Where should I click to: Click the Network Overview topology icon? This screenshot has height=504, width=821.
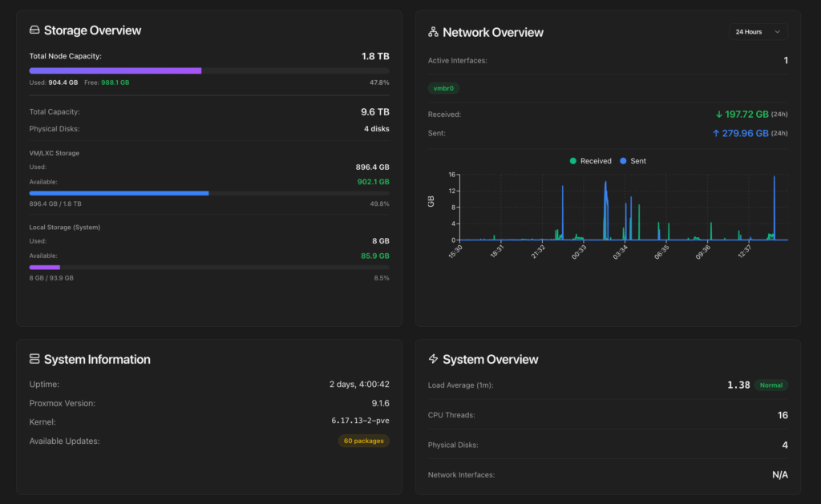[x=432, y=32]
